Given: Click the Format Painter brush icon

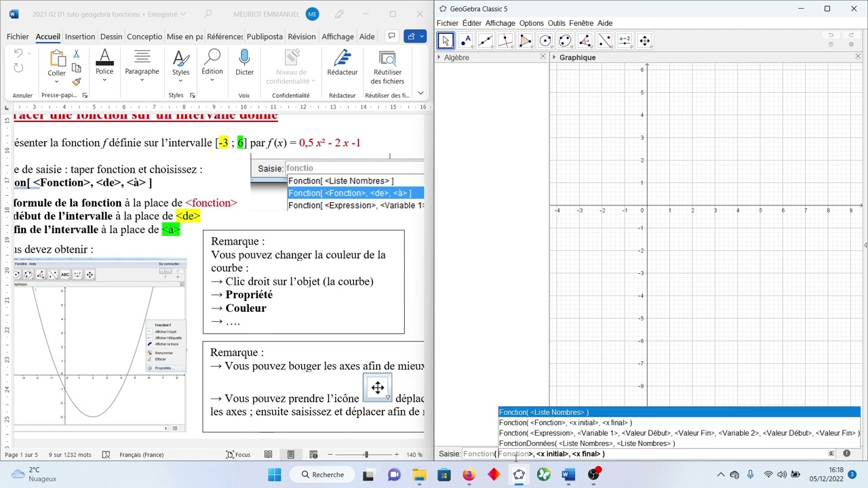Looking at the screenshot, I should tap(77, 82).
